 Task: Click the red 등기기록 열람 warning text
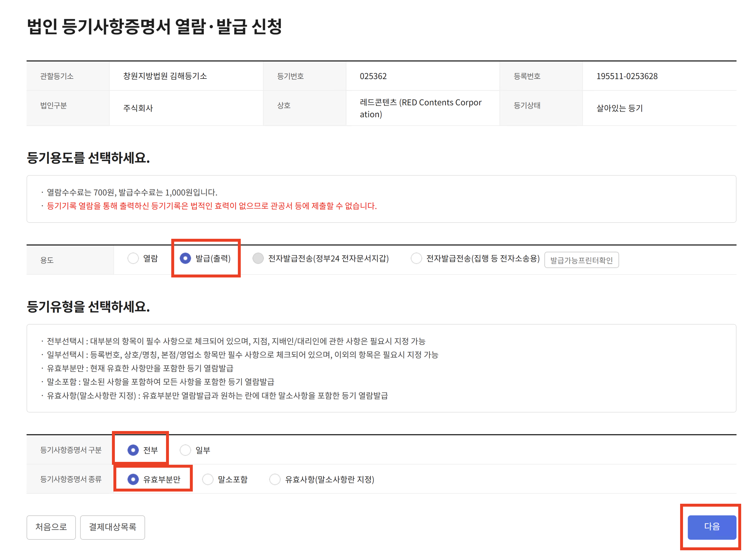(x=212, y=206)
